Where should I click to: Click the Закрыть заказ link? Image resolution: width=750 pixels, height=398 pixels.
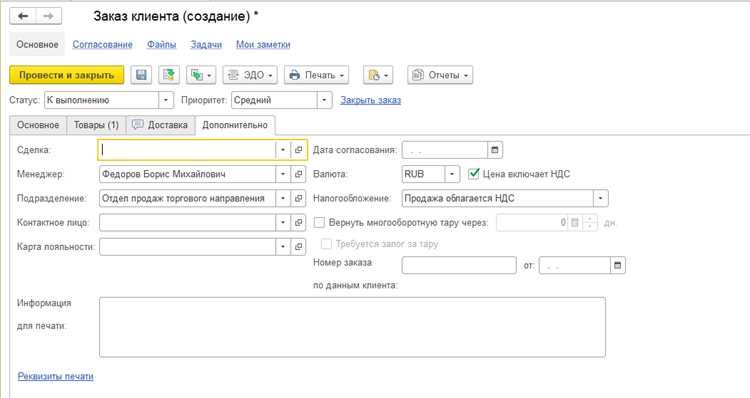coord(371,100)
